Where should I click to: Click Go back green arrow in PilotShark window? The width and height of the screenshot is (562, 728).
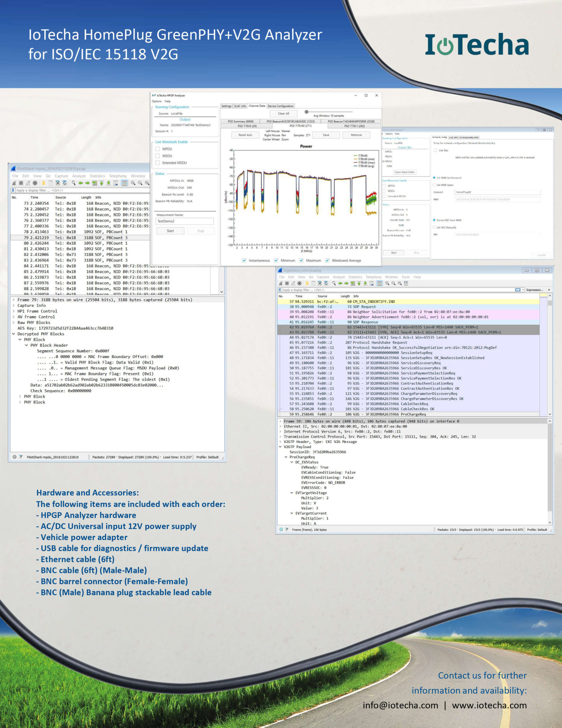(x=81, y=183)
